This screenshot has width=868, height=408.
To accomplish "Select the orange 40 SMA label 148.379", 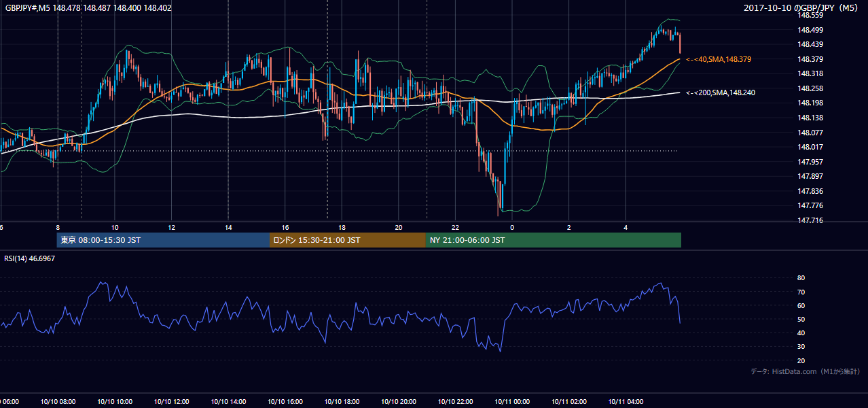I will (x=719, y=60).
